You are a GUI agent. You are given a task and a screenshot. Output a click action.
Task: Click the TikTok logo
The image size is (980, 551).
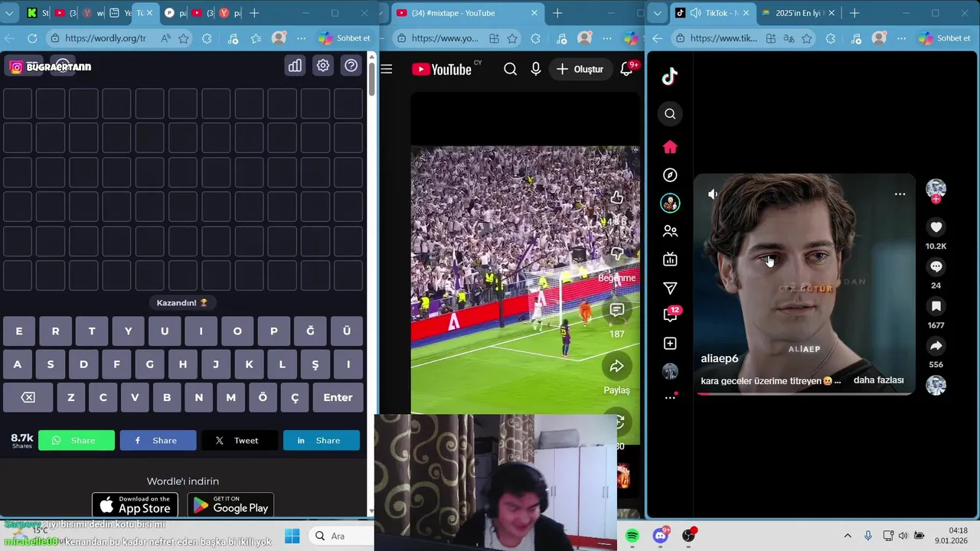click(x=670, y=77)
